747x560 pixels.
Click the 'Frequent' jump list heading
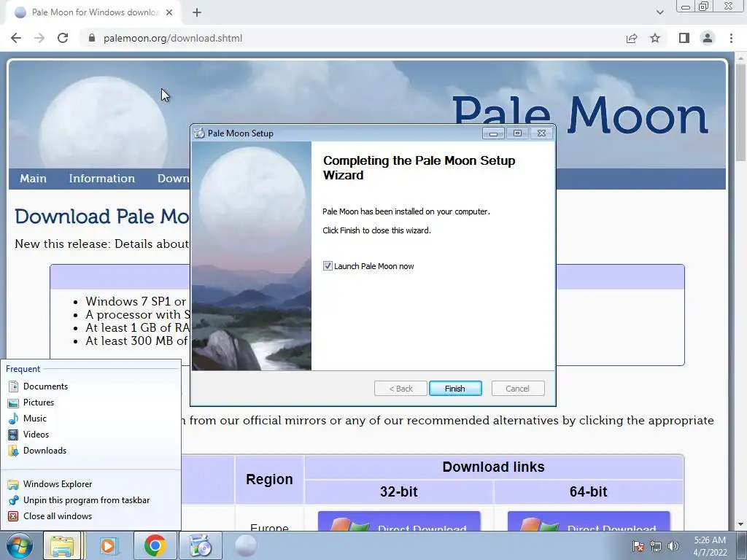click(23, 369)
